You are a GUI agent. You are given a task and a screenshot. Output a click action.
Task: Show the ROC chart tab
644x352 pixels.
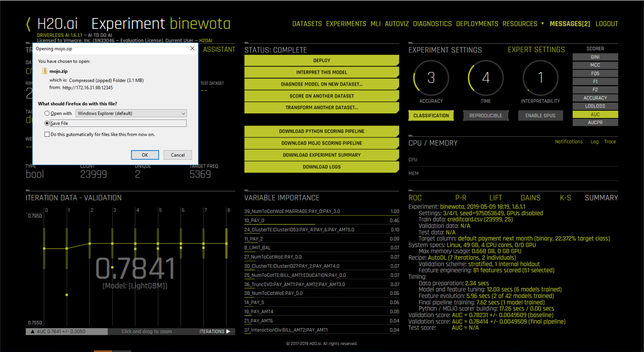coord(415,198)
